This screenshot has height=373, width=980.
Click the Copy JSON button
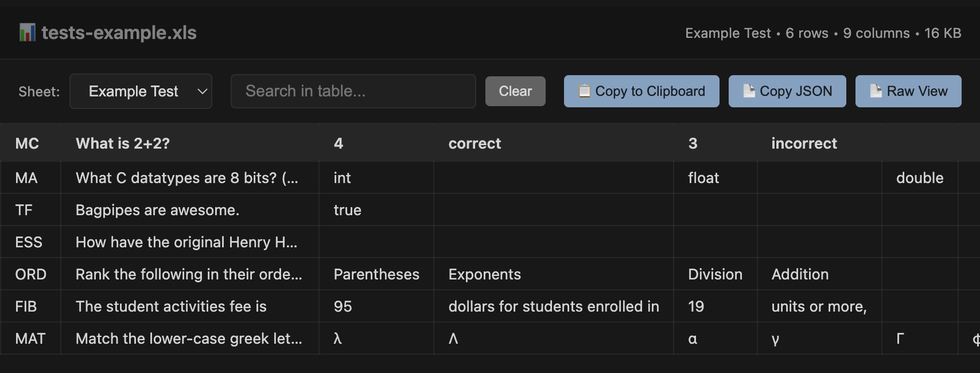(x=787, y=91)
